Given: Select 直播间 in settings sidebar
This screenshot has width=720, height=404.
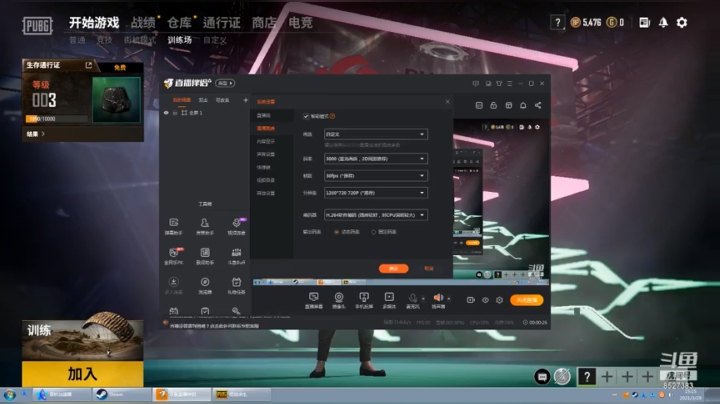Looking at the screenshot, I should tap(264, 115).
